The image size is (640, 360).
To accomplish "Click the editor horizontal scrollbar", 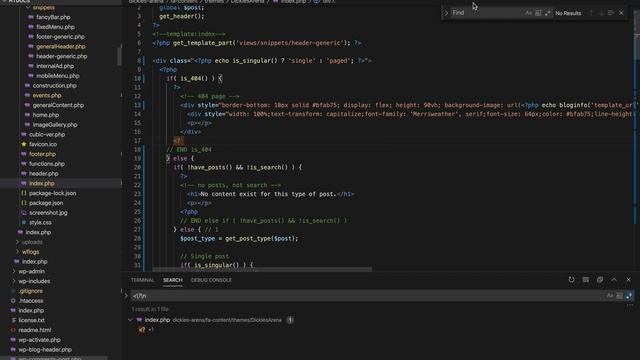I will [262, 269].
